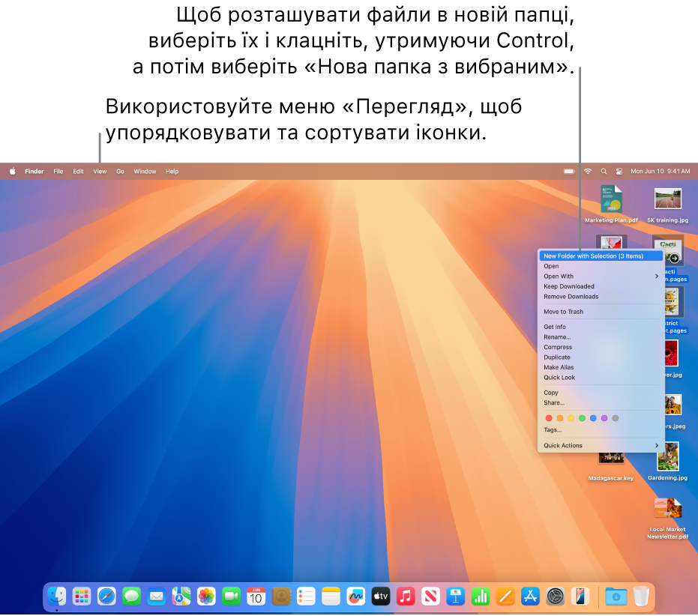Open the Trash in Dock
Image resolution: width=698 pixels, height=616 pixels.
[x=641, y=597]
